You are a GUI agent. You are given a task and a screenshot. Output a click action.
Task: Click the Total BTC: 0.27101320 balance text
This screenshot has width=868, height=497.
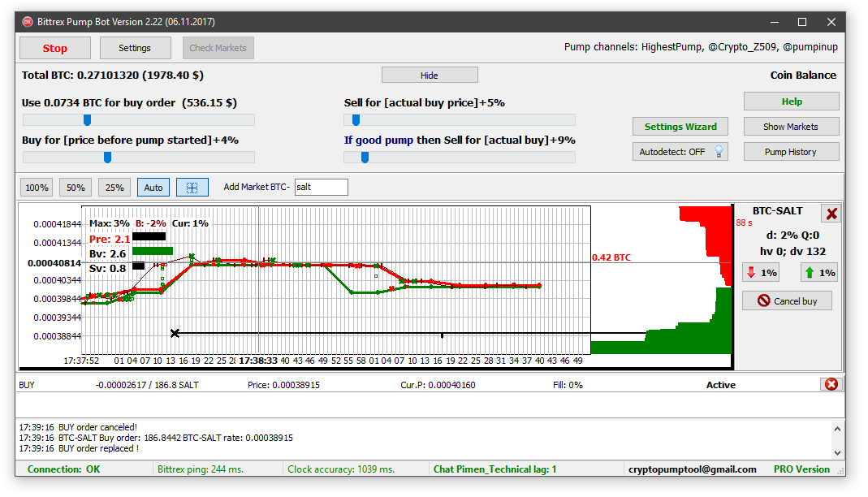point(113,76)
